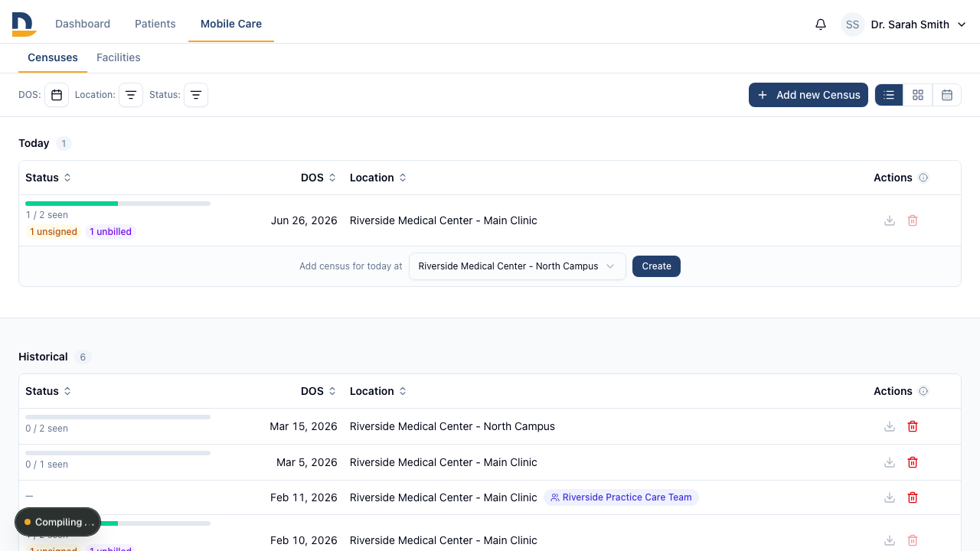
Task: Sort Today table by DOS
Action: click(318, 178)
